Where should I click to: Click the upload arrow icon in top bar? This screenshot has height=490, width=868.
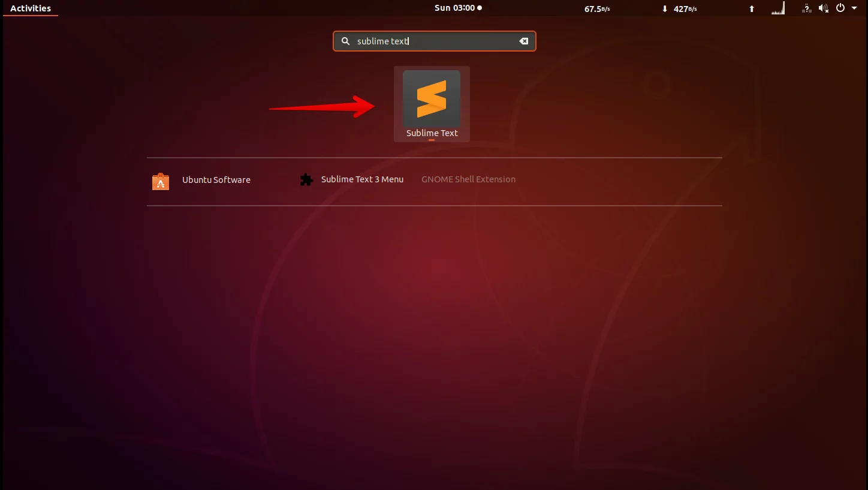click(752, 9)
